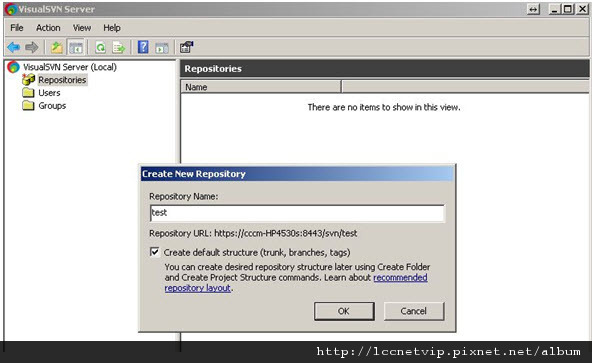
Task: Open the Action menu
Action: click(x=48, y=28)
